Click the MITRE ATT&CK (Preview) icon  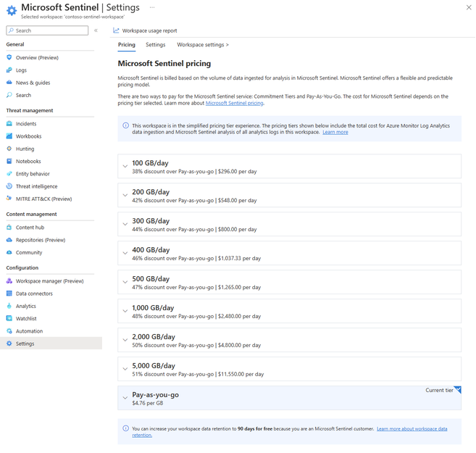coord(9,199)
